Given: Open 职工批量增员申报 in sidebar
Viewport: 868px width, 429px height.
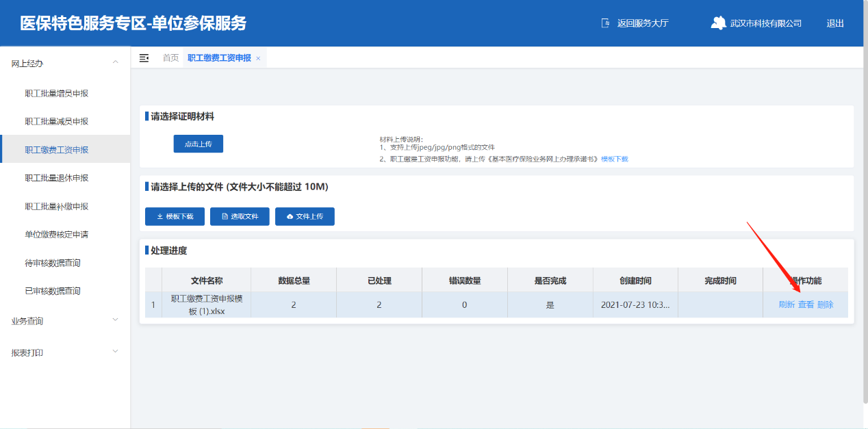Looking at the screenshot, I should (57, 93).
